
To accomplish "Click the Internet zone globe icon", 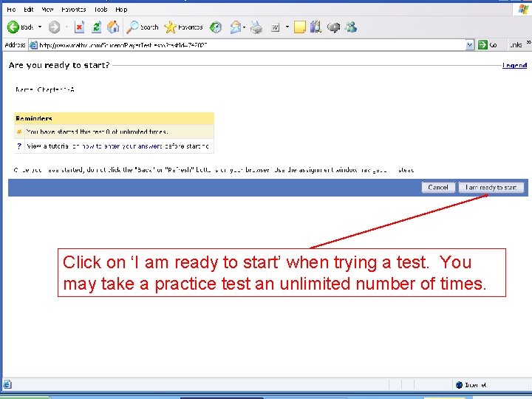I will point(460,385).
